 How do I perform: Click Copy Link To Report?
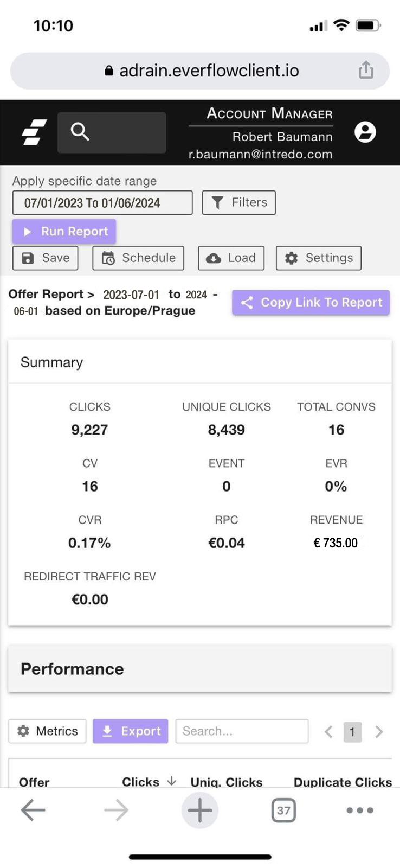click(311, 303)
